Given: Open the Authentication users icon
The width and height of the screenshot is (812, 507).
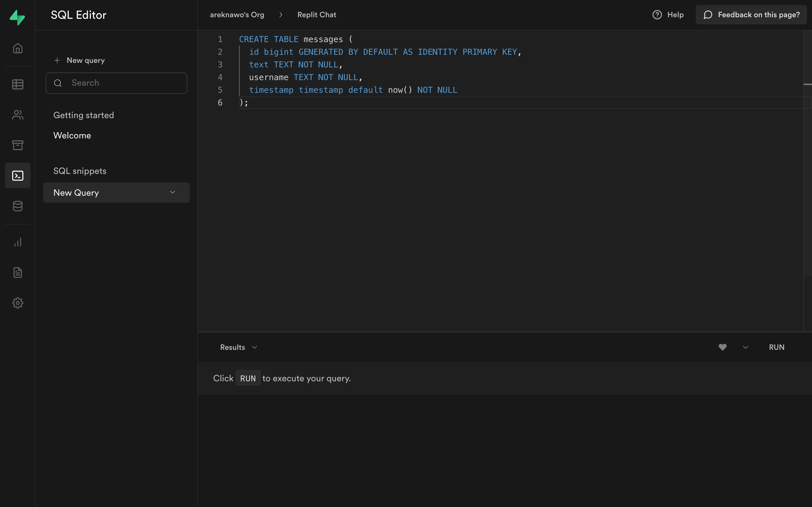Looking at the screenshot, I should tap(18, 115).
